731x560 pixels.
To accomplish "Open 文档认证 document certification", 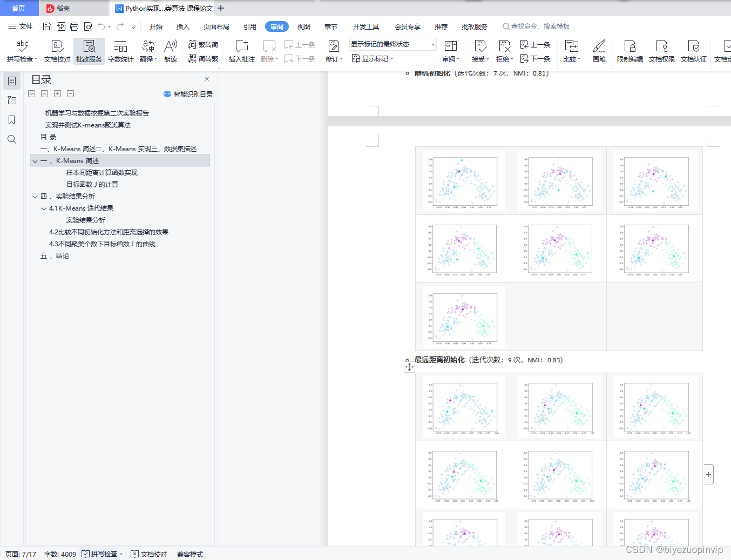I will pos(694,51).
